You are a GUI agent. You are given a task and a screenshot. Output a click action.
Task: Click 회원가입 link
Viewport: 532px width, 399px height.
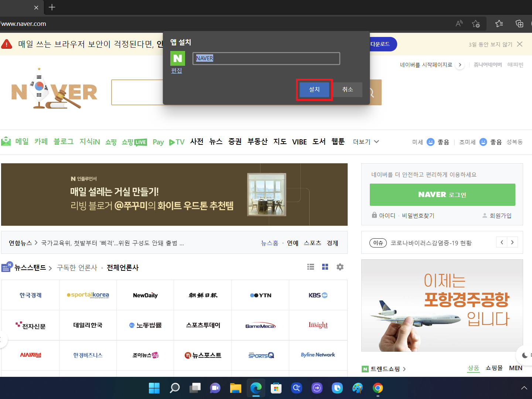(497, 215)
